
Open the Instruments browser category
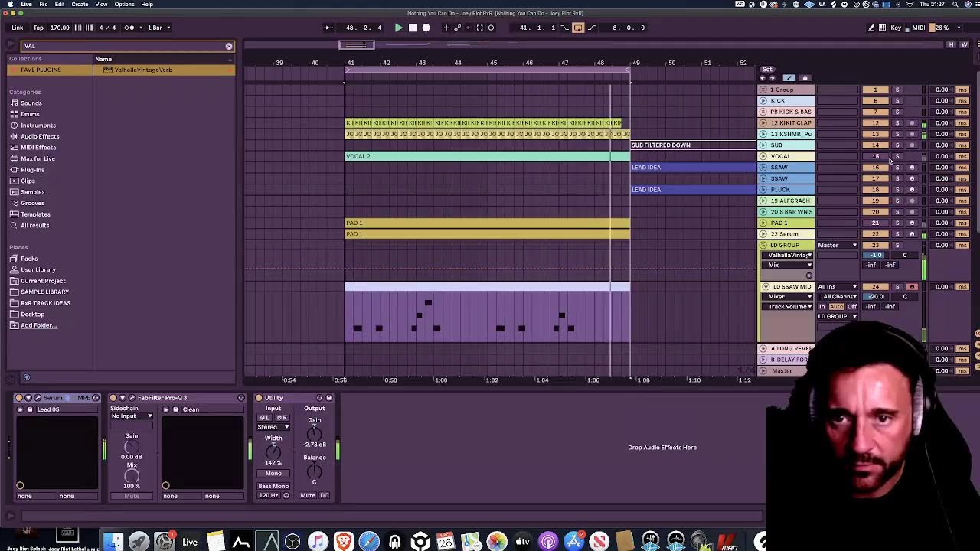38,126
